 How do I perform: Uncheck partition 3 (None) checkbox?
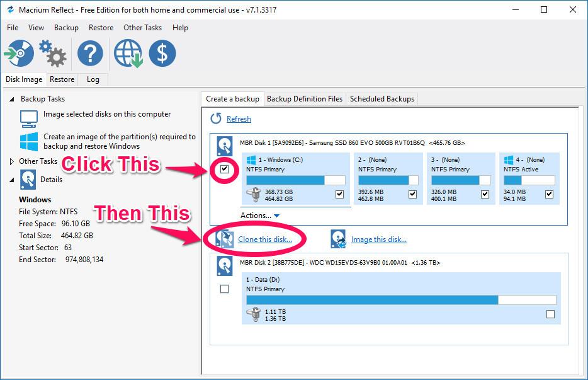tap(485, 194)
